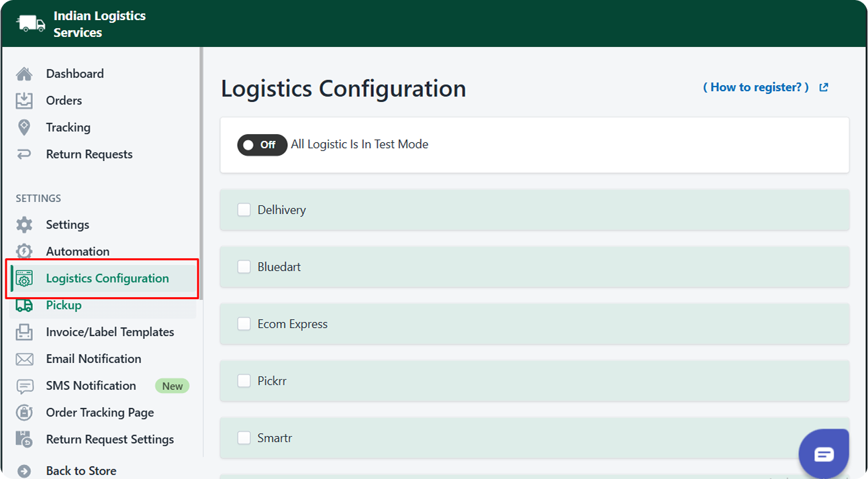Image resolution: width=868 pixels, height=479 pixels.
Task: Open Invoice/Label Templates menu item
Action: (109, 332)
